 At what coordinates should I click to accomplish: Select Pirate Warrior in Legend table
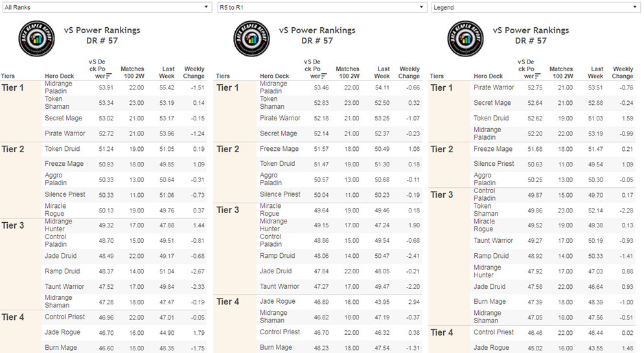click(494, 87)
